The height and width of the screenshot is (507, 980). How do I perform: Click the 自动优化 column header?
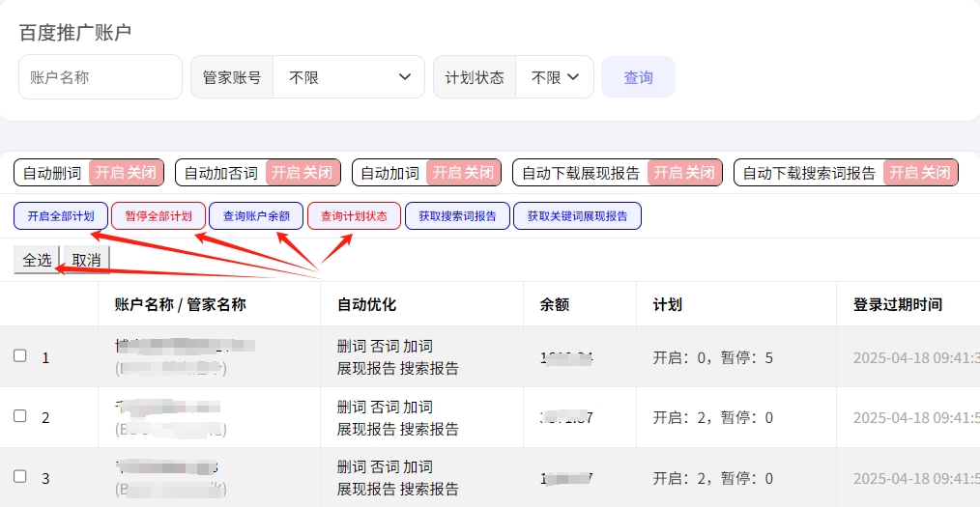coord(366,304)
